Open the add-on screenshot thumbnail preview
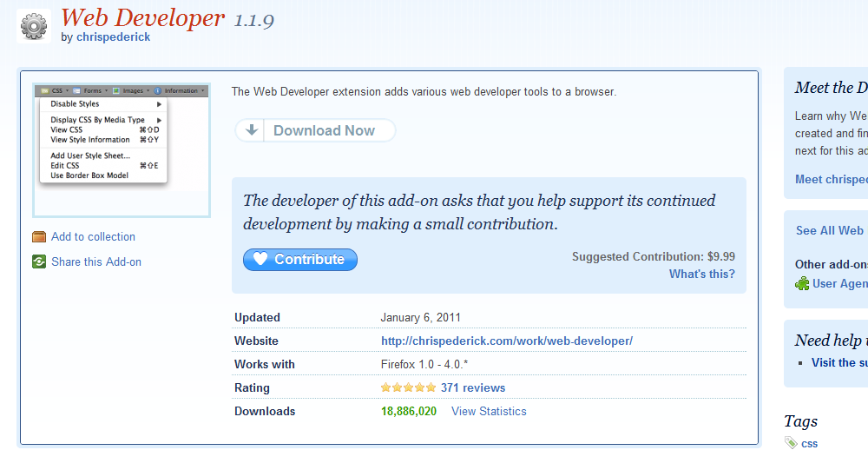 click(122, 150)
